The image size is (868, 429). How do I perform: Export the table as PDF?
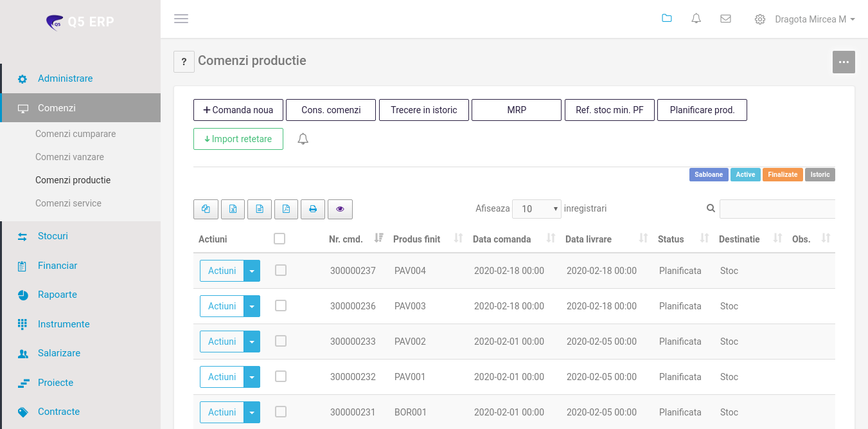pos(286,209)
